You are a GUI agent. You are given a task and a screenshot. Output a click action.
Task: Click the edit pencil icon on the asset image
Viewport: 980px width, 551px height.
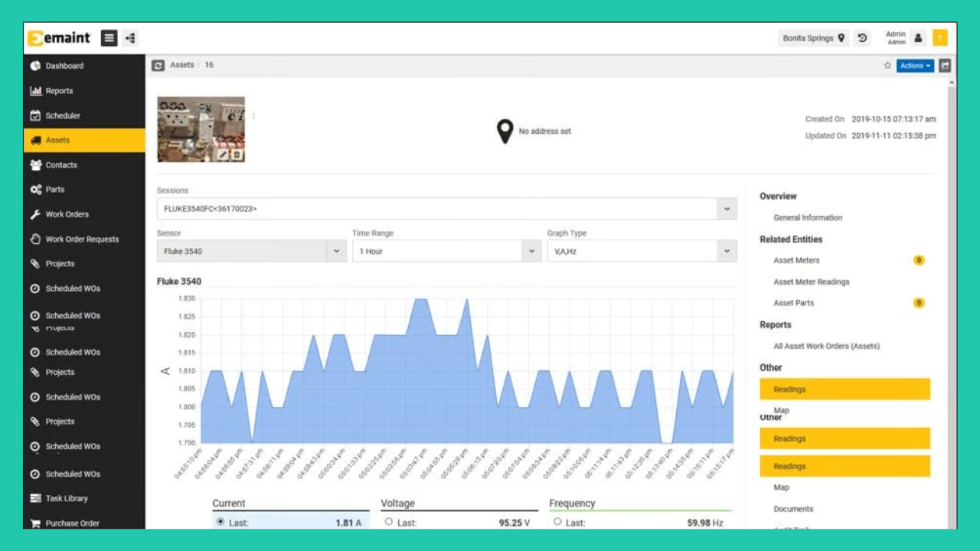click(x=223, y=155)
